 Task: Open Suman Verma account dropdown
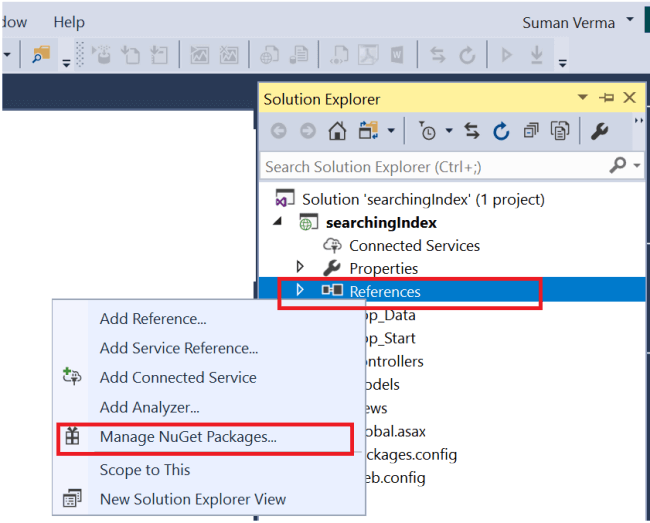click(x=630, y=19)
